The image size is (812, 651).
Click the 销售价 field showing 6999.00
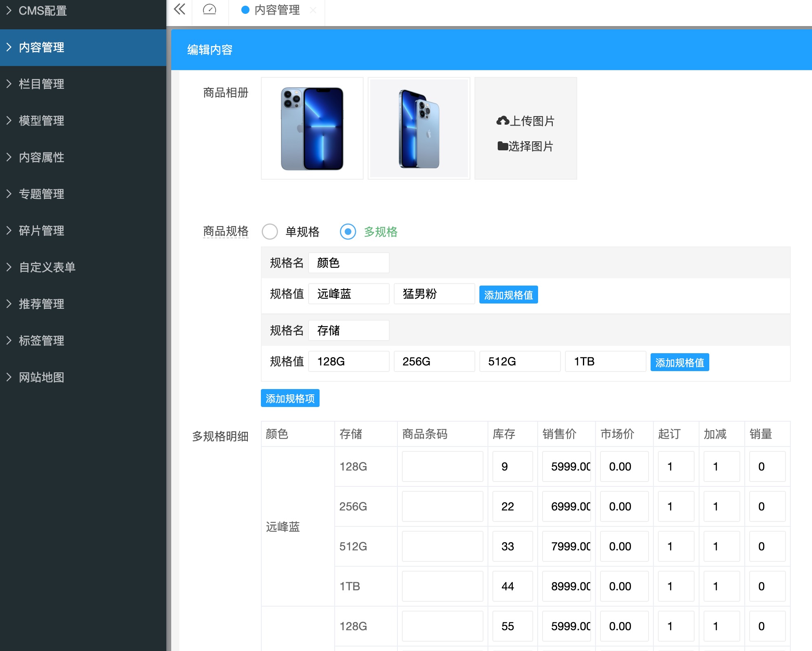(567, 506)
